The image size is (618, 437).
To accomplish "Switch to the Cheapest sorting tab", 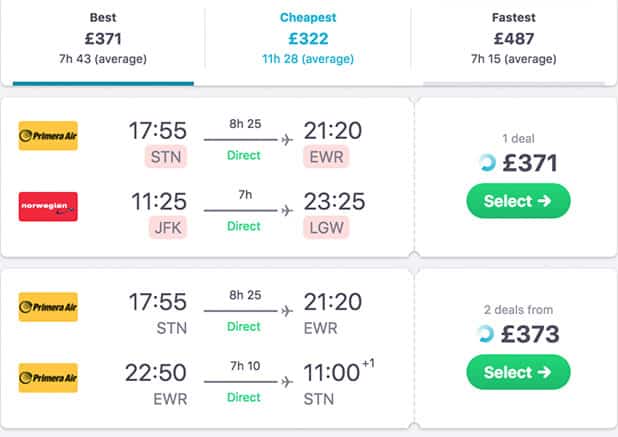I will point(308,38).
